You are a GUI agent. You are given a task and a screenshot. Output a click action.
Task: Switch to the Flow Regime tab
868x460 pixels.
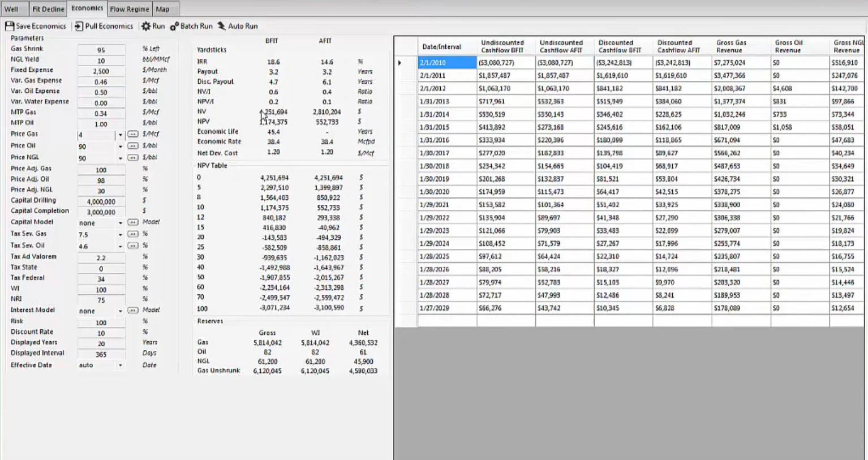click(x=130, y=9)
